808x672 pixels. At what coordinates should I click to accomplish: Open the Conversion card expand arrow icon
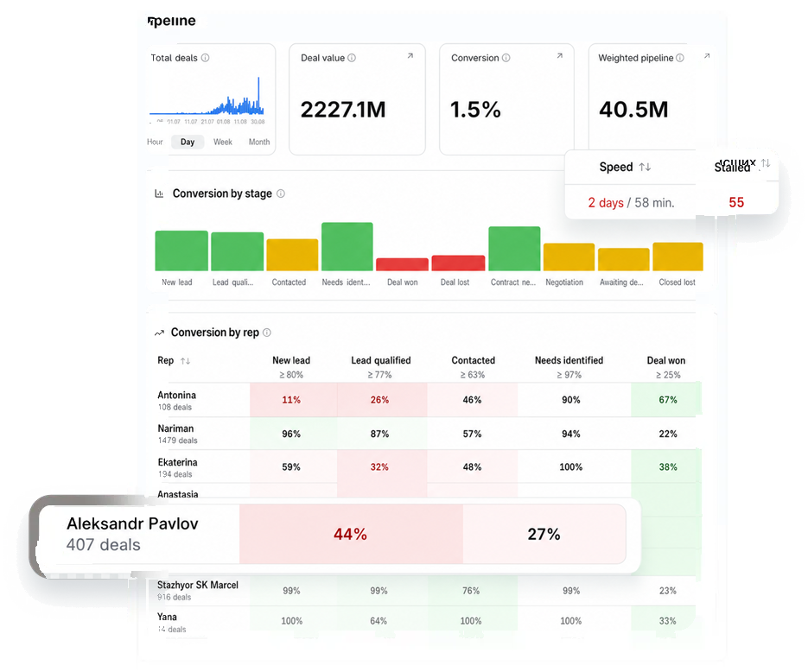560,55
